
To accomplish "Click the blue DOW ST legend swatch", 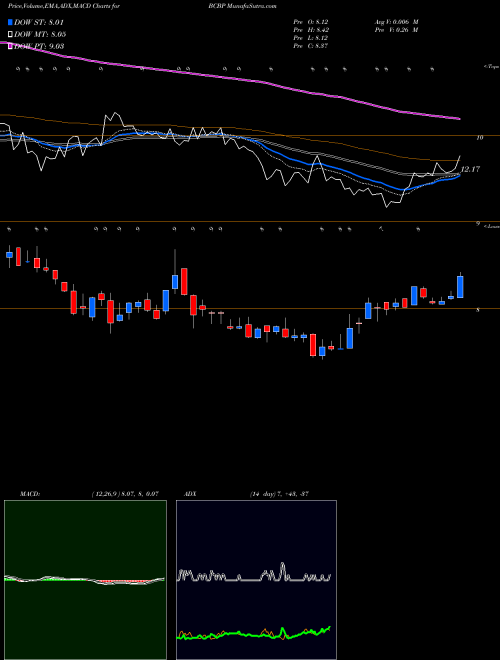I will click(10, 22).
